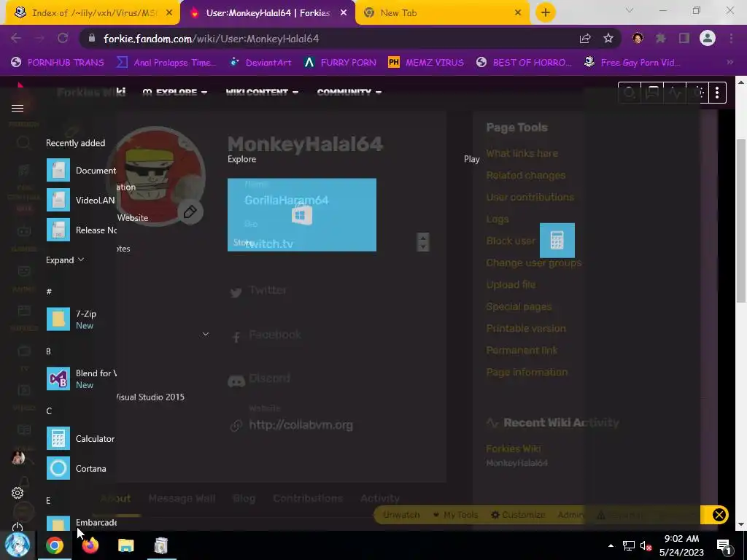747x560 pixels.
Task: Open Chrome's tab search chevron
Action: pos(630,10)
